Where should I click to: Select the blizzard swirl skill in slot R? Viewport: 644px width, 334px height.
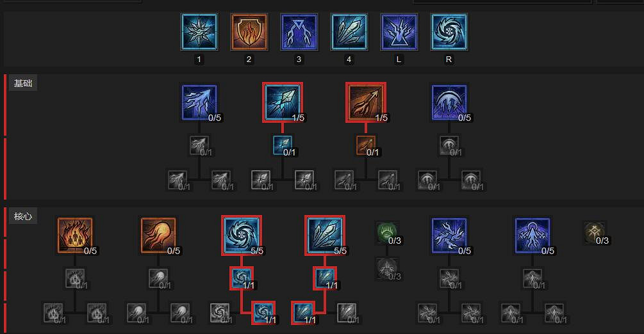[449, 32]
